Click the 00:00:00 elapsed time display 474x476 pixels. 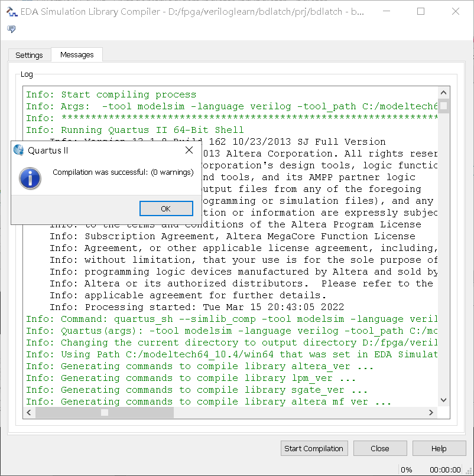[x=445, y=470]
